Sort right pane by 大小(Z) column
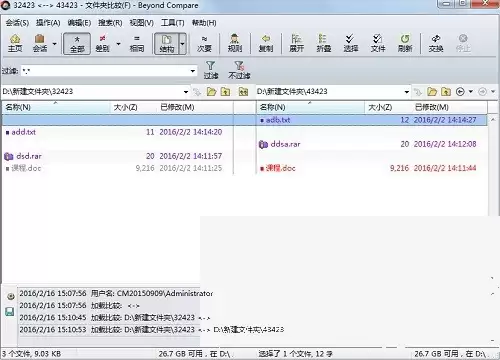 pos(388,107)
